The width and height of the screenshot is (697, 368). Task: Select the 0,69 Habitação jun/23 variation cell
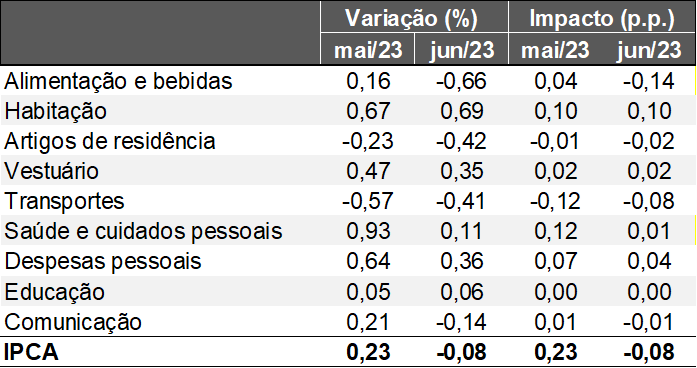click(x=462, y=111)
